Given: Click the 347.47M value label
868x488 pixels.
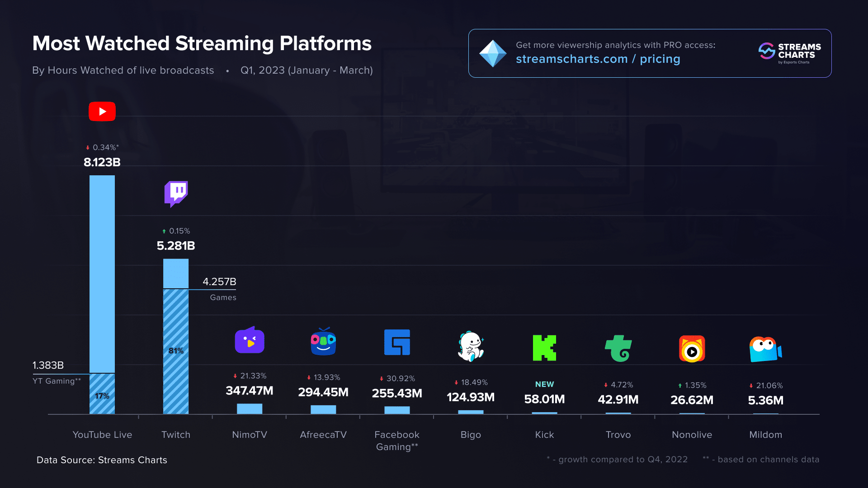Looking at the screenshot, I should [250, 391].
